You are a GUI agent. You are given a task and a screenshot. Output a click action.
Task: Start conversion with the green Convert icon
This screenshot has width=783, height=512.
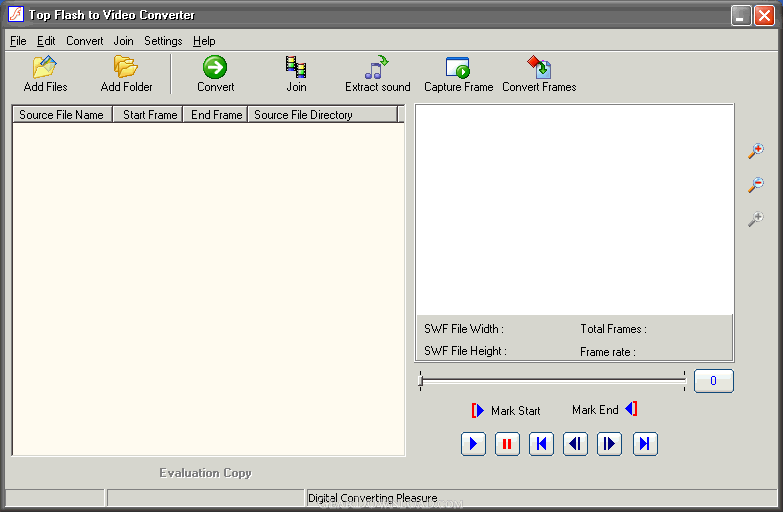pos(215,67)
